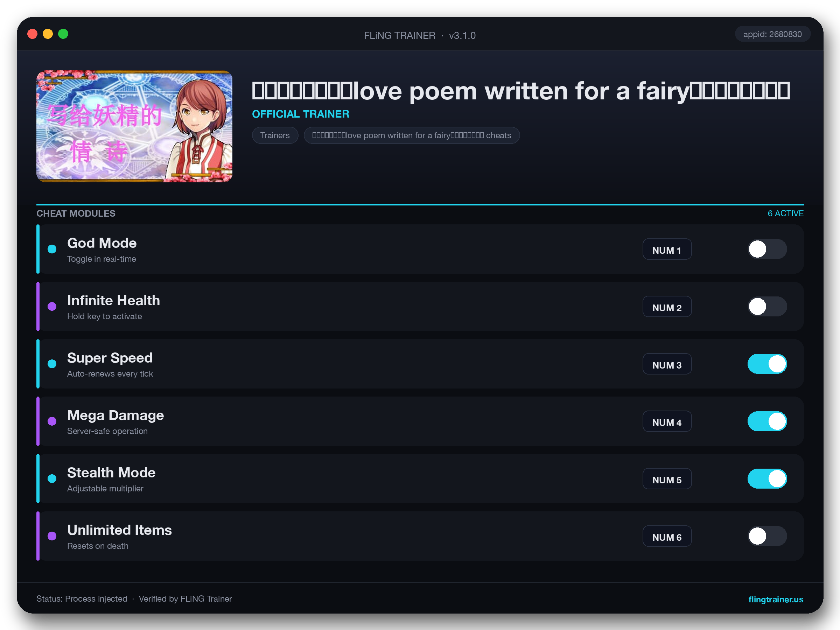The height and width of the screenshot is (630, 840).
Task: Select the Stealth Mode title text
Action: [x=111, y=472]
